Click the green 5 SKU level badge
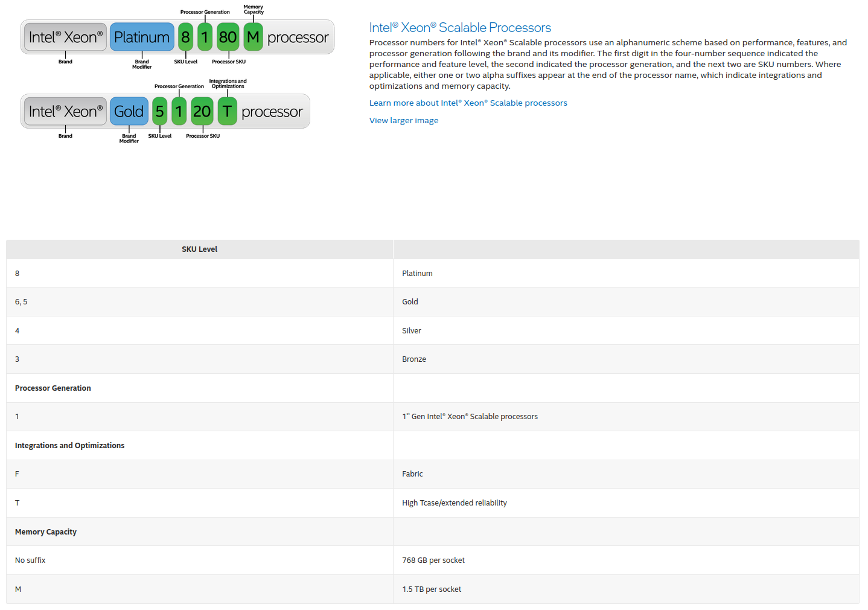The height and width of the screenshot is (610, 868). click(159, 112)
